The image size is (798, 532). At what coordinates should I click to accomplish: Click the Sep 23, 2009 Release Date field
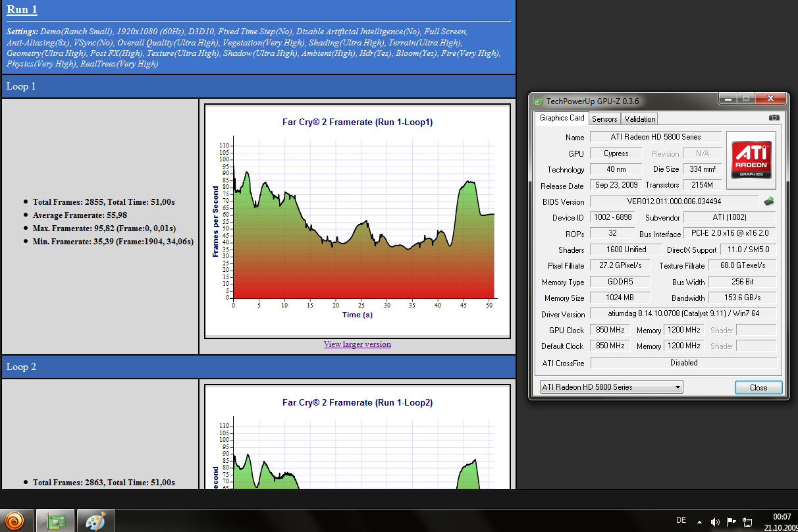616,185
